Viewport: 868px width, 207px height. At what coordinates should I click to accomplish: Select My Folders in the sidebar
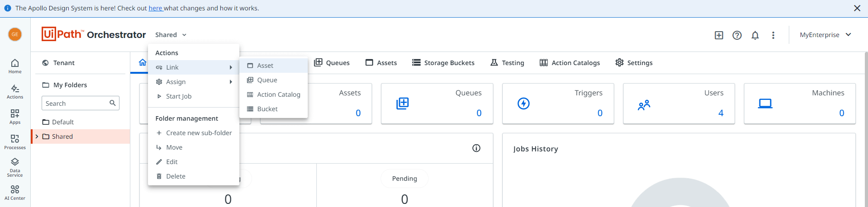64,85
